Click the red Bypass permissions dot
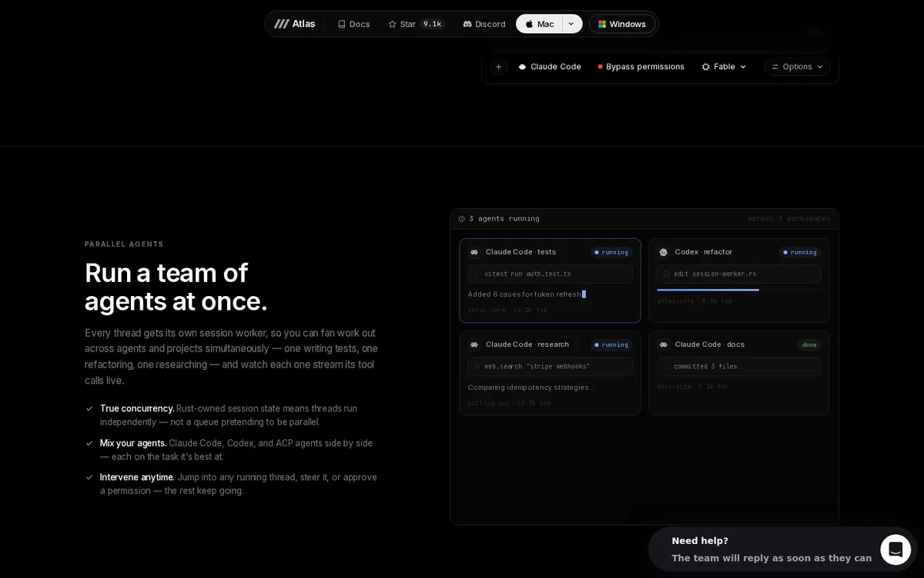924x578 pixels. (601, 66)
